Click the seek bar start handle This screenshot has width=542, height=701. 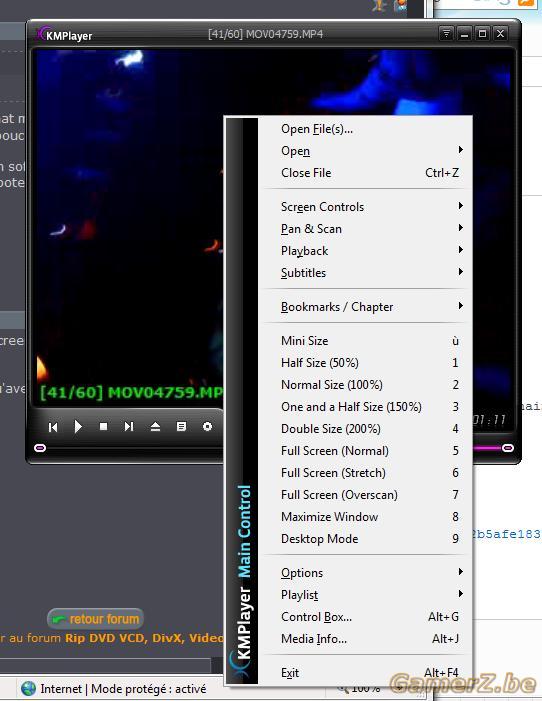click(40, 448)
